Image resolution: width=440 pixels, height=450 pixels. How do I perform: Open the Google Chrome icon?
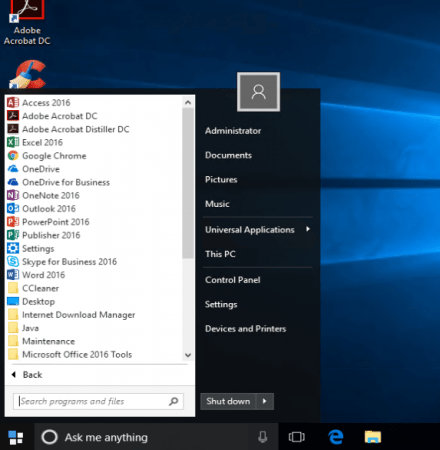[13, 156]
